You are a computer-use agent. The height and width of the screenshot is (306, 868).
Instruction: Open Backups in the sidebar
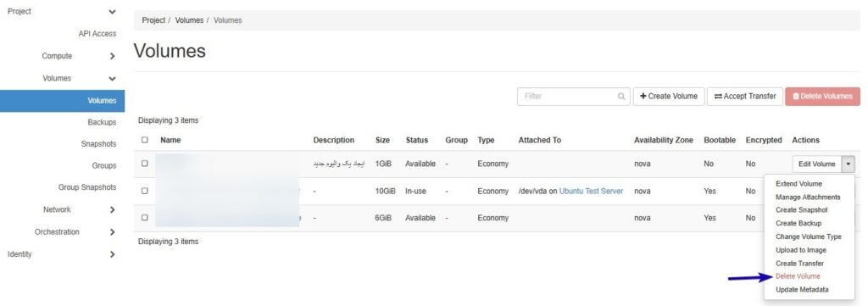(x=102, y=122)
